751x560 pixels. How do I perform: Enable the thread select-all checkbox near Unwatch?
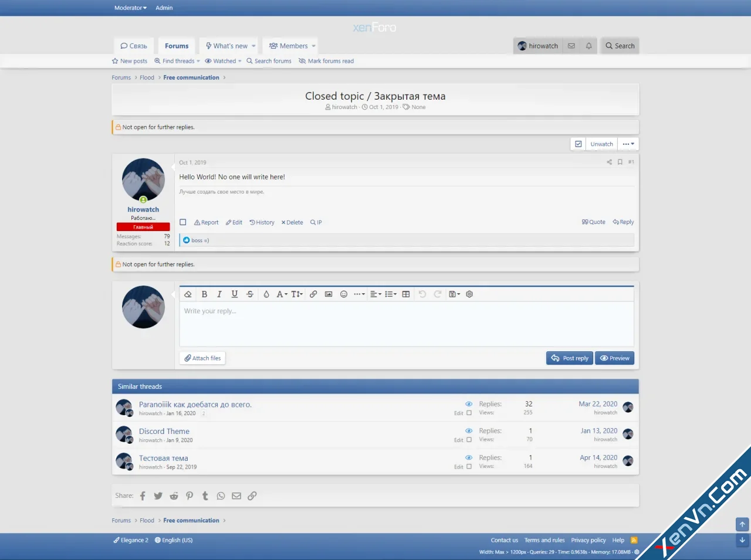pyautogui.click(x=578, y=144)
